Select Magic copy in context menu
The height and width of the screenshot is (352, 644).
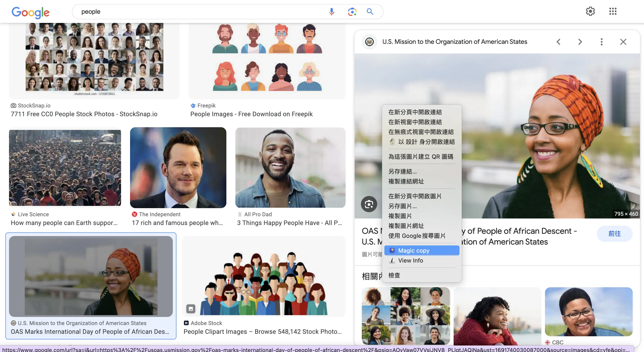click(x=421, y=250)
